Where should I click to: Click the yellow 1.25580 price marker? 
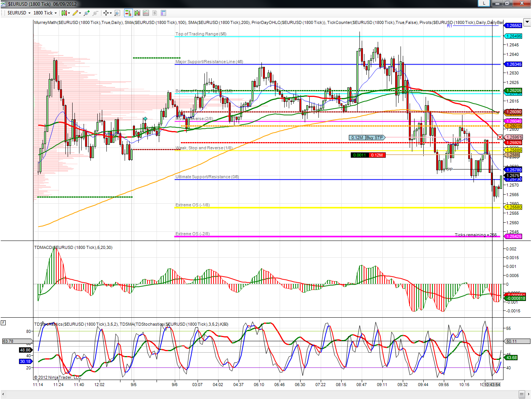click(x=513, y=207)
